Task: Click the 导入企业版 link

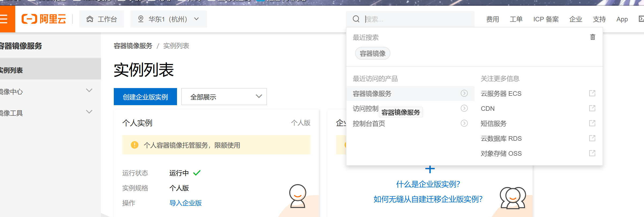Action: pos(186,203)
